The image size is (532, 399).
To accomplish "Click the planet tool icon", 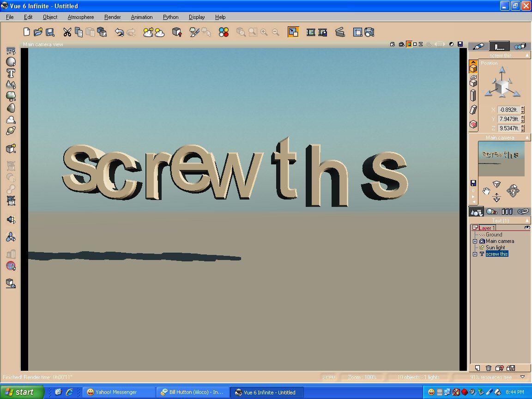I will [11, 131].
